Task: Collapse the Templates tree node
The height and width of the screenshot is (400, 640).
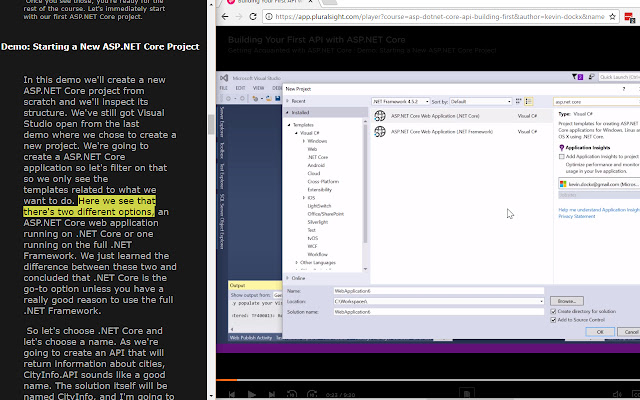Action: (289, 125)
